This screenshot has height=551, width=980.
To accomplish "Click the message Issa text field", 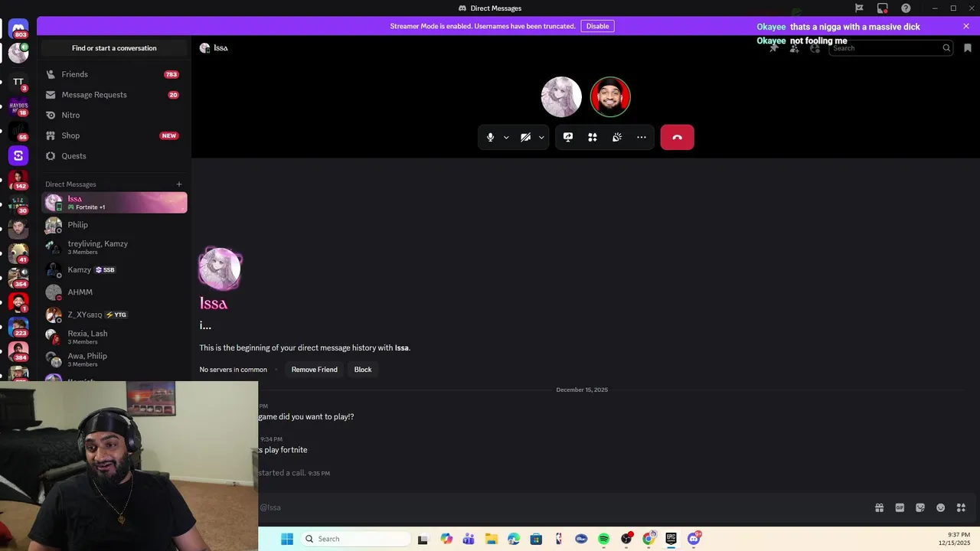I will point(563,507).
